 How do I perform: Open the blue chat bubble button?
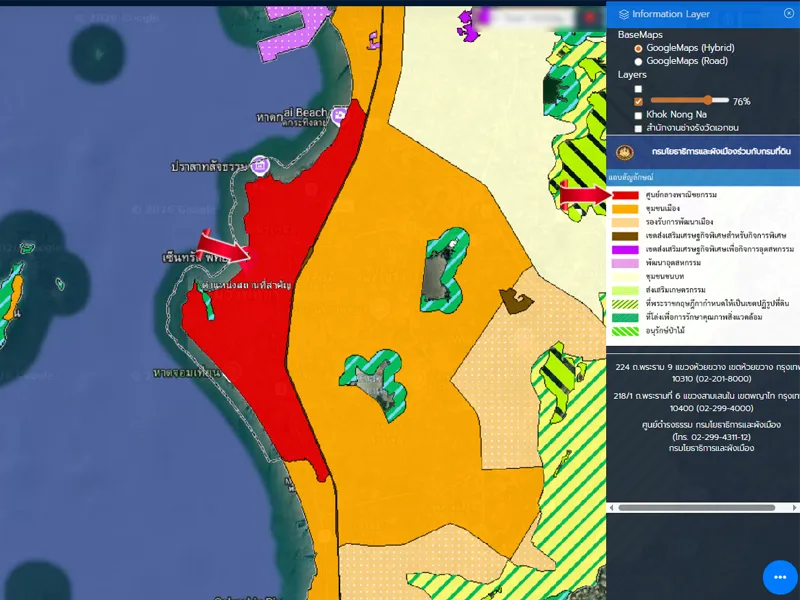779,577
